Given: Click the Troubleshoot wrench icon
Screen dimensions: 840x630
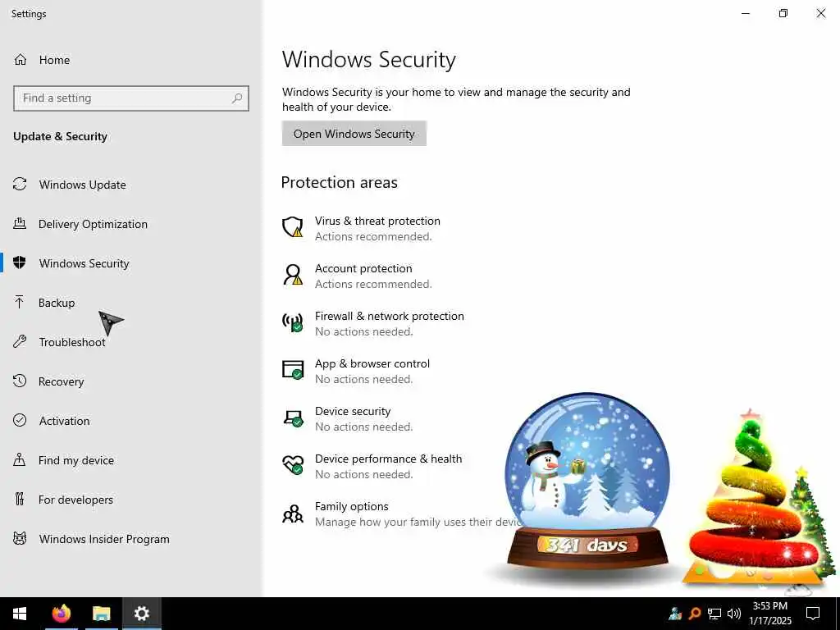Looking at the screenshot, I should (x=20, y=342).
